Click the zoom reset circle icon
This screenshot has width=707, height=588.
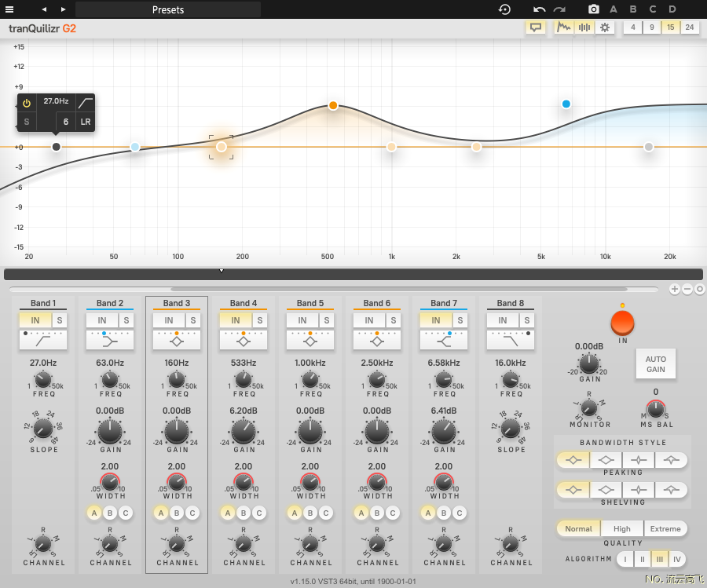(x=700, y=289)
